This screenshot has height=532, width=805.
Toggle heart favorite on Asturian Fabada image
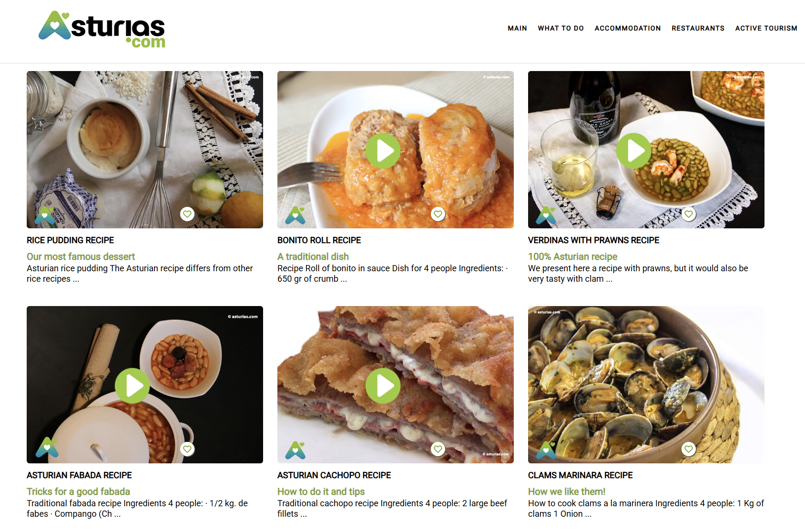point(187,449)
